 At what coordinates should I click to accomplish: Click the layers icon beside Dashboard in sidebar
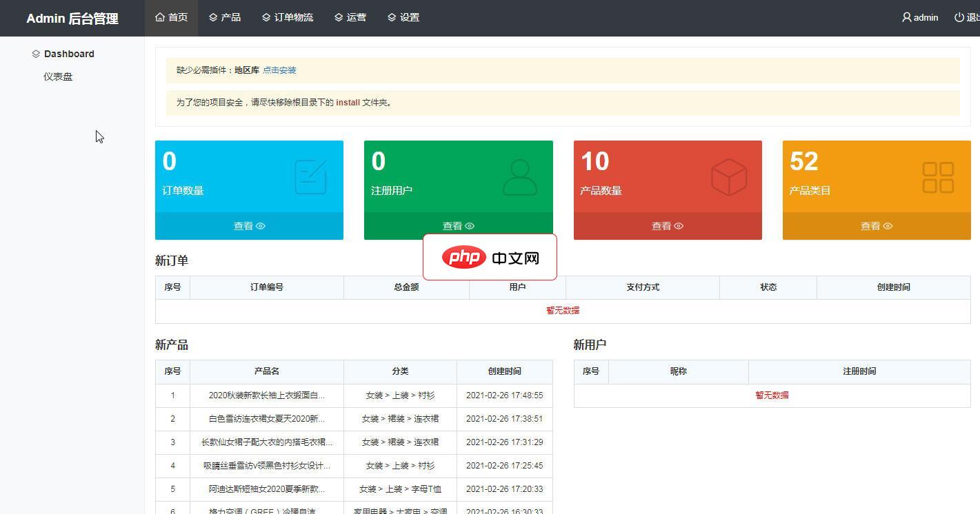point(36,53)
